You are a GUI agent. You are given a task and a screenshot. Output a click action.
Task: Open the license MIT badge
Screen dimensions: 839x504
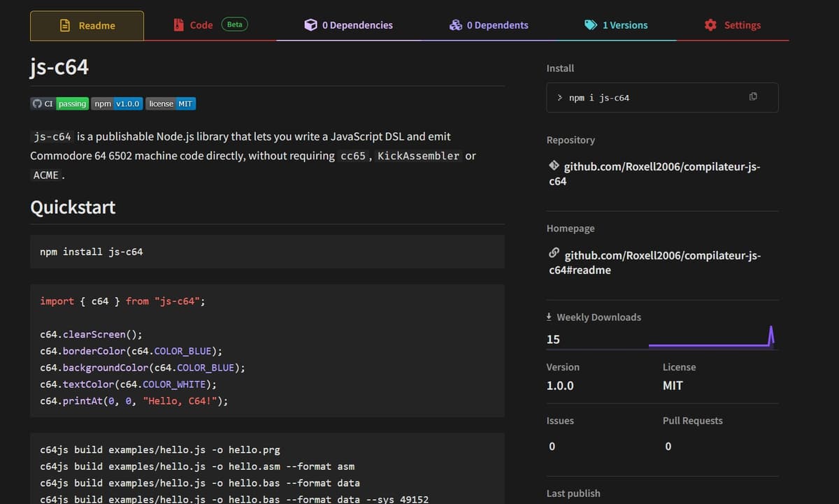pyautogui.click(x=171, y=103)
